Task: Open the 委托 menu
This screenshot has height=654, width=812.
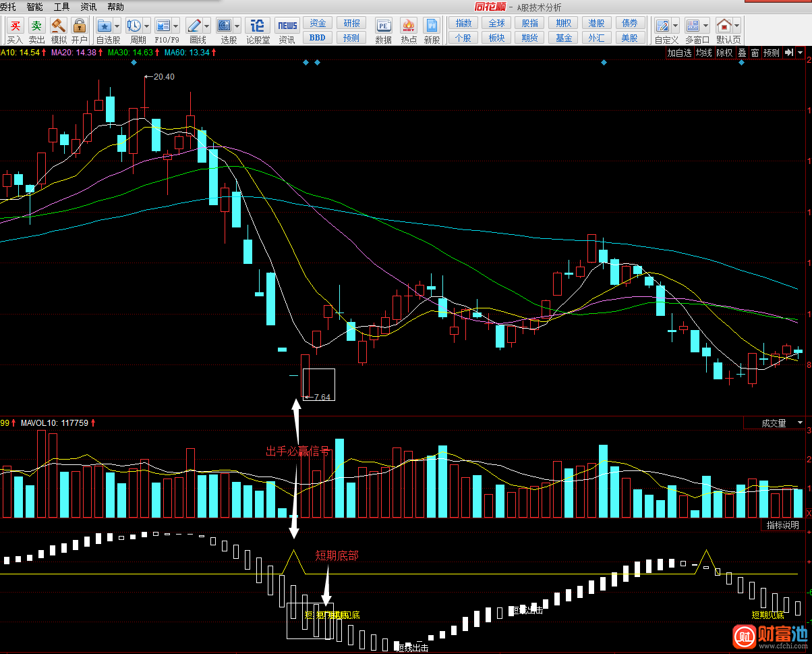Action: (7, 7)
